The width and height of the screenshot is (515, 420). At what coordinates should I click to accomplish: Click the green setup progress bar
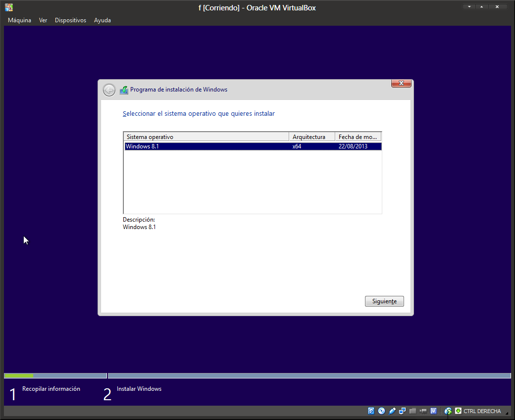tap(19, 375)
